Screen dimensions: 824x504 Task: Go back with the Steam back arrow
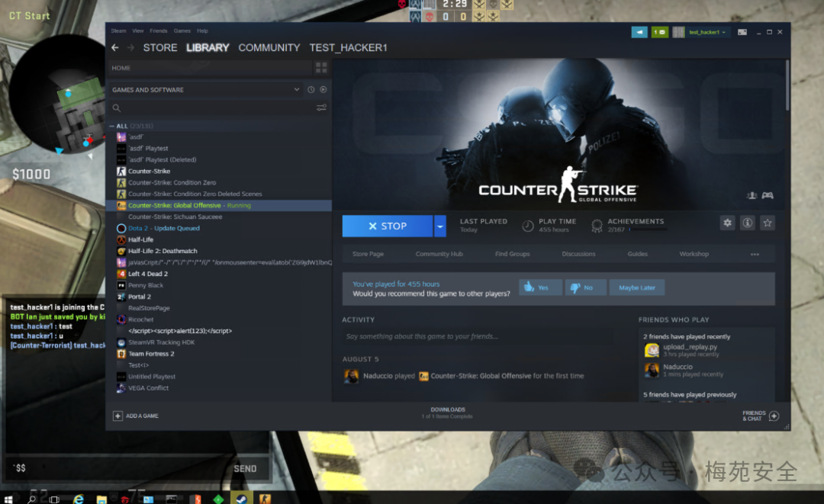tap(115, 48)
